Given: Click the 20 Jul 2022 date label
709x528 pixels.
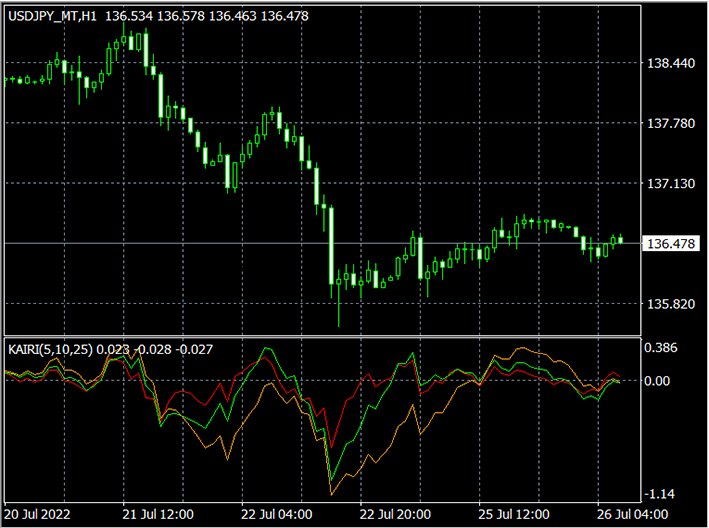Looking at the screenshot, I should coord(37,514).
